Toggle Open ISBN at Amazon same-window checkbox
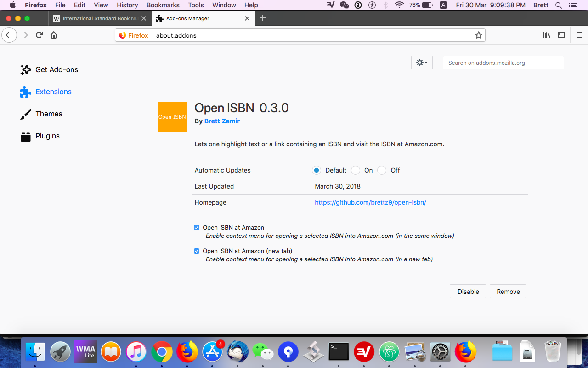Viewport: 588px width, 368px height. [197, 228]
